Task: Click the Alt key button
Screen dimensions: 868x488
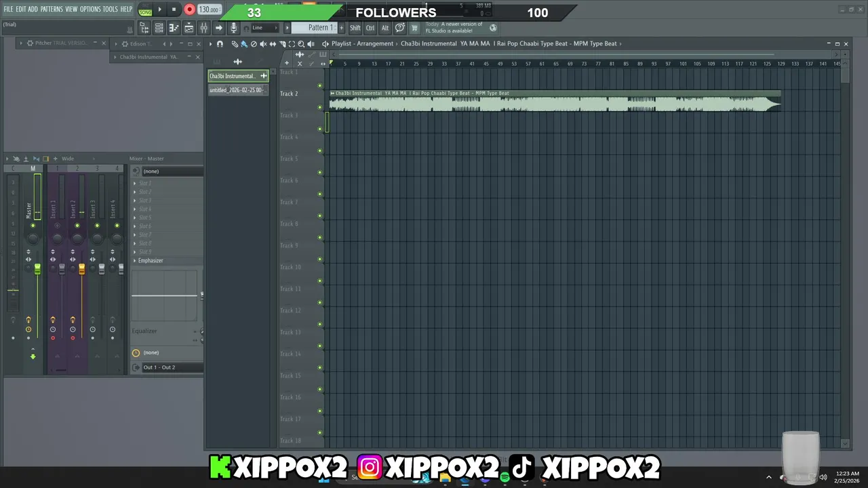Action: [x=385, y=28]
